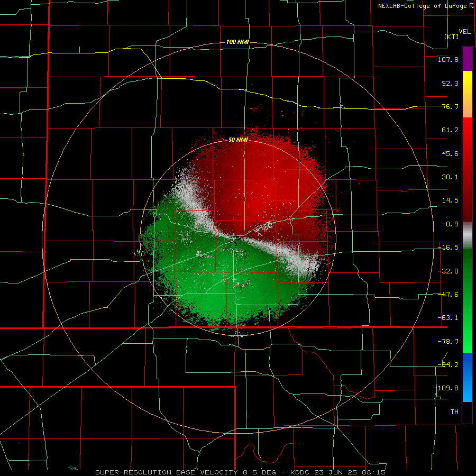Click the -63.1 legend value
Screen dimensions: 476x476
coord(448,318)
